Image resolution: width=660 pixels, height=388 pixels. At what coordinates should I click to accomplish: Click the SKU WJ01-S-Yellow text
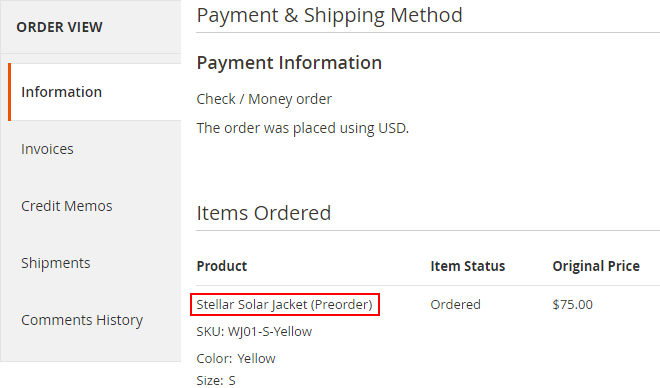[254, 332]
